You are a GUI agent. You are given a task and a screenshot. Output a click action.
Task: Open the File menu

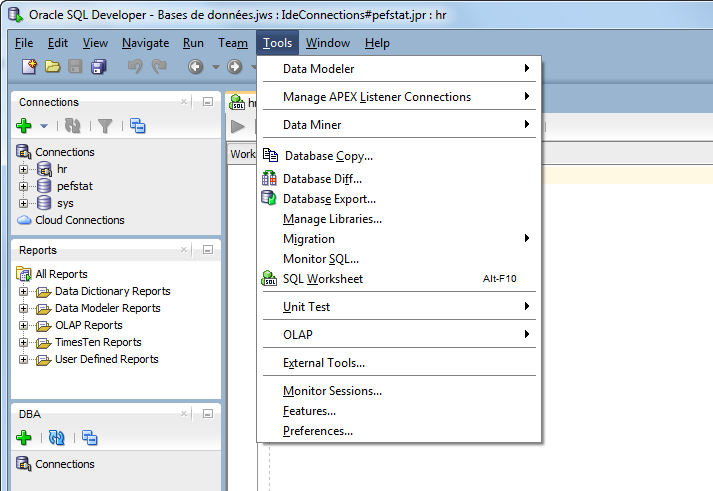pos(24,43)
